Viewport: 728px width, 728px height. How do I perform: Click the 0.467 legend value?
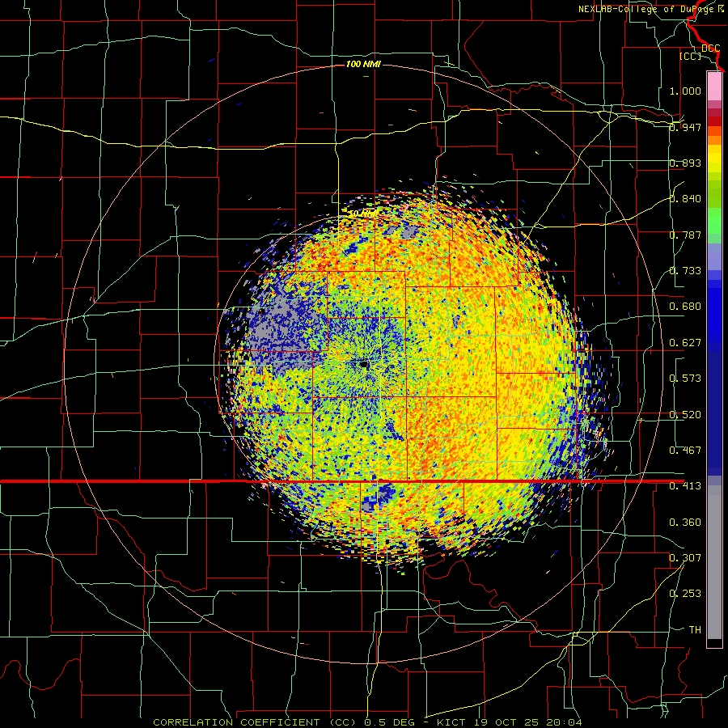(685, 451)
